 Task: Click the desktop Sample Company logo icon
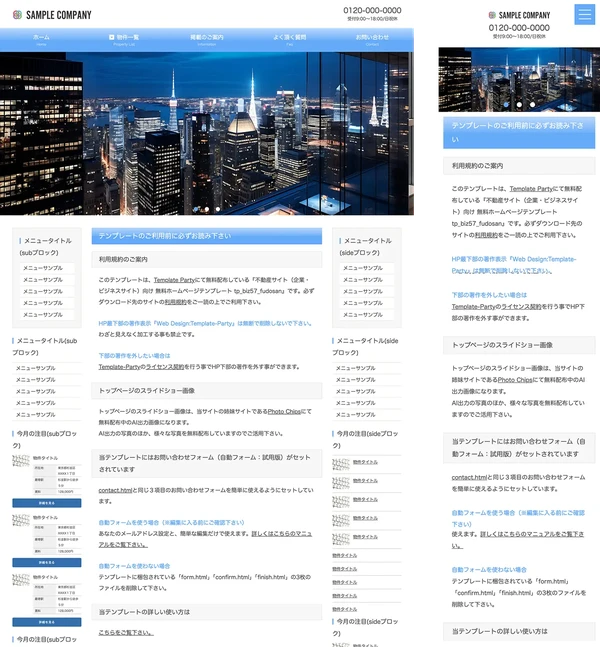[17, 15]
